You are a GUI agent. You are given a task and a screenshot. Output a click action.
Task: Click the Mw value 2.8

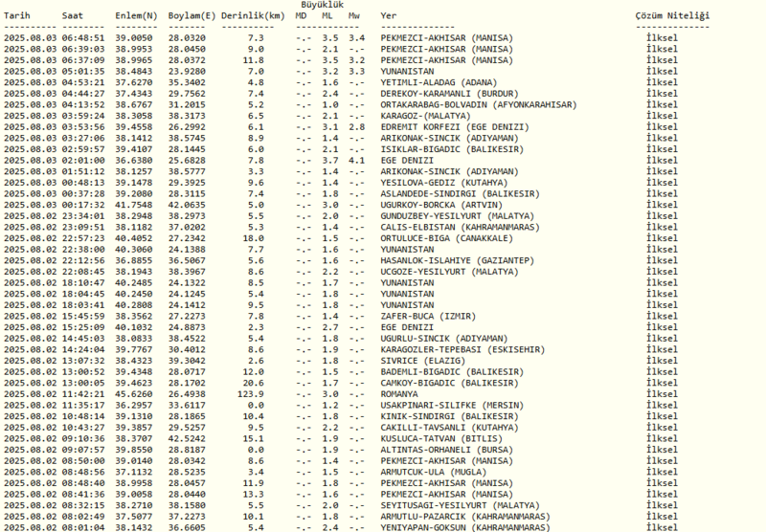[356, 127]
